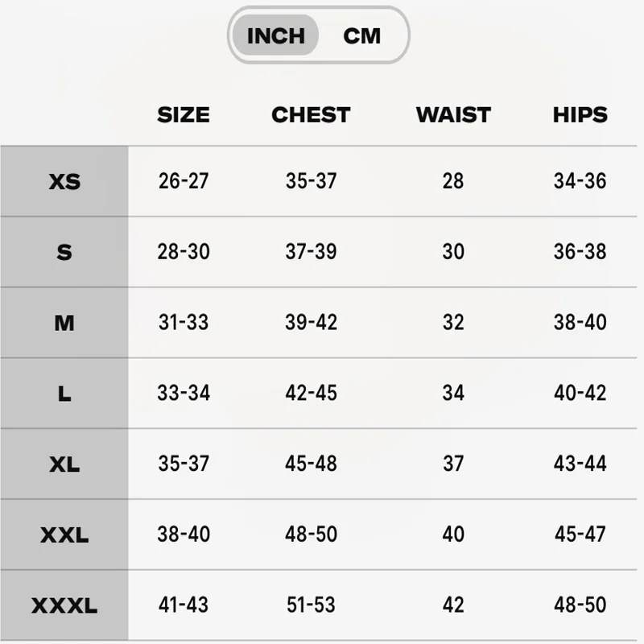Select the INCH unit option

(275, 36)
